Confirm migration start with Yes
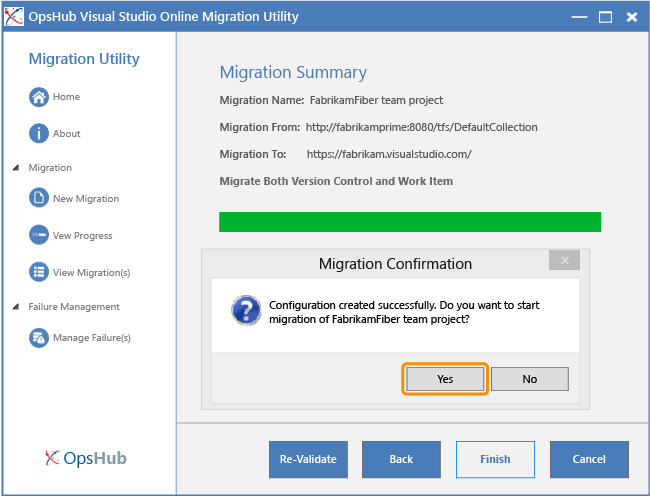650x497 pixels. coord(445,379)
